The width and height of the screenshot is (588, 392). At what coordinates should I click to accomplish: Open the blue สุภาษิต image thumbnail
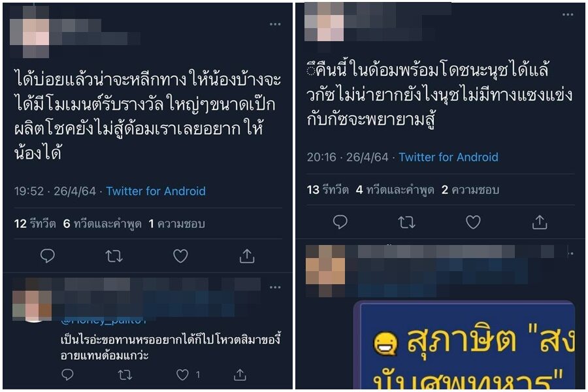465,345
